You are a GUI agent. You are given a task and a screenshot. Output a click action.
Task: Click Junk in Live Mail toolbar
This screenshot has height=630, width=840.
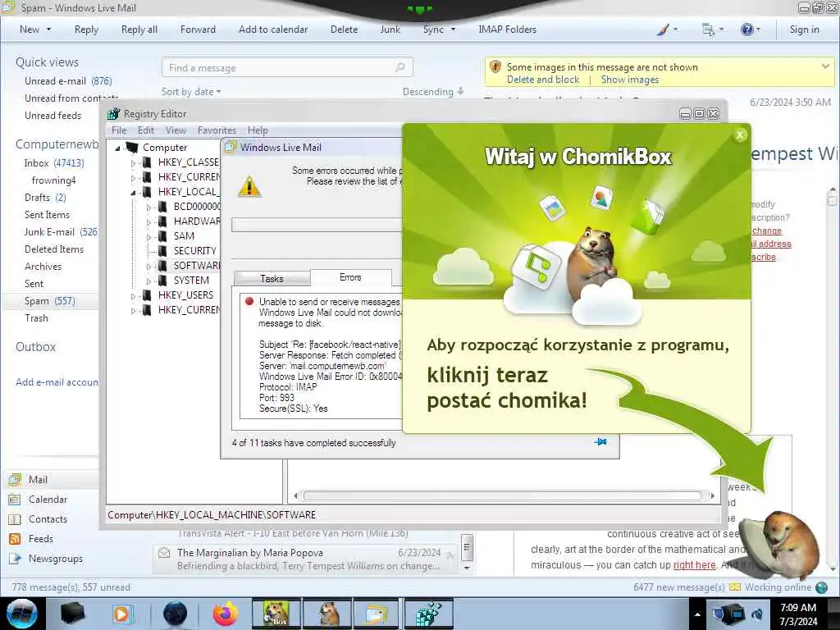[390, 30]
